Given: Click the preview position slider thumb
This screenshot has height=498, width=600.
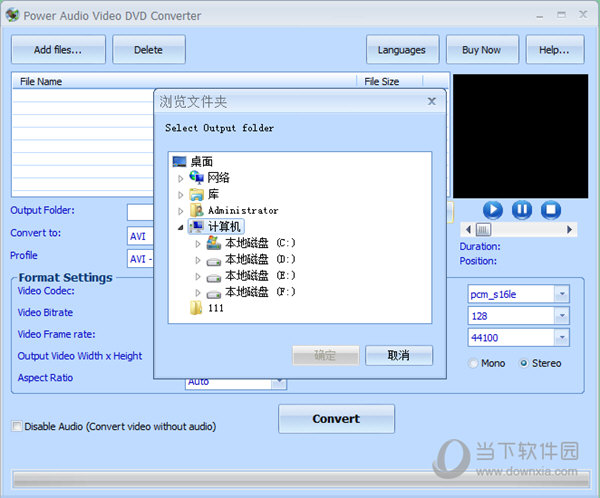Looking at the screenshot, I should (x=483, y=230).
